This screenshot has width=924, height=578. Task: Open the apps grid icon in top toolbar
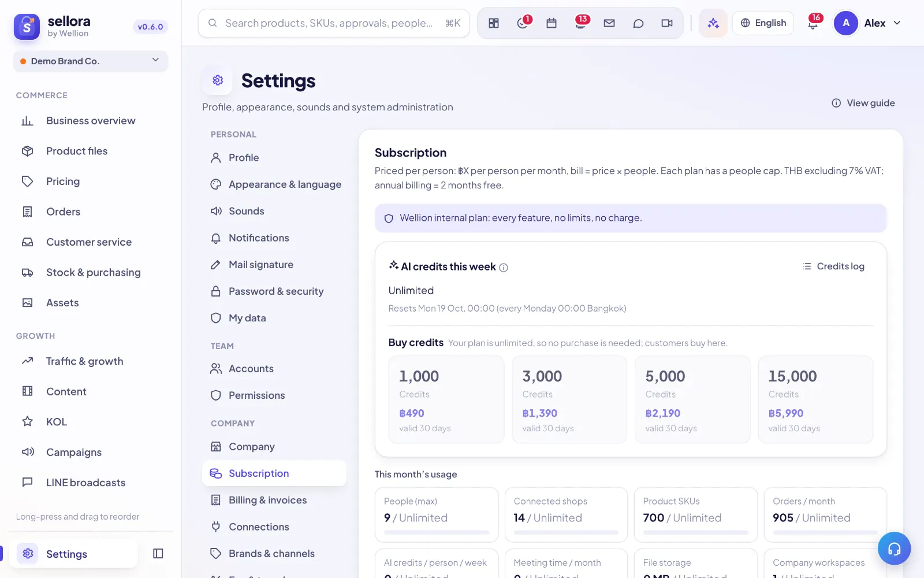click(494, 23)
